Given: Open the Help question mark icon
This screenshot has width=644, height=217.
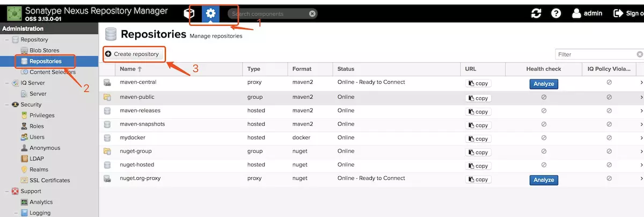Looking at the screenshot, I should 556,13.
